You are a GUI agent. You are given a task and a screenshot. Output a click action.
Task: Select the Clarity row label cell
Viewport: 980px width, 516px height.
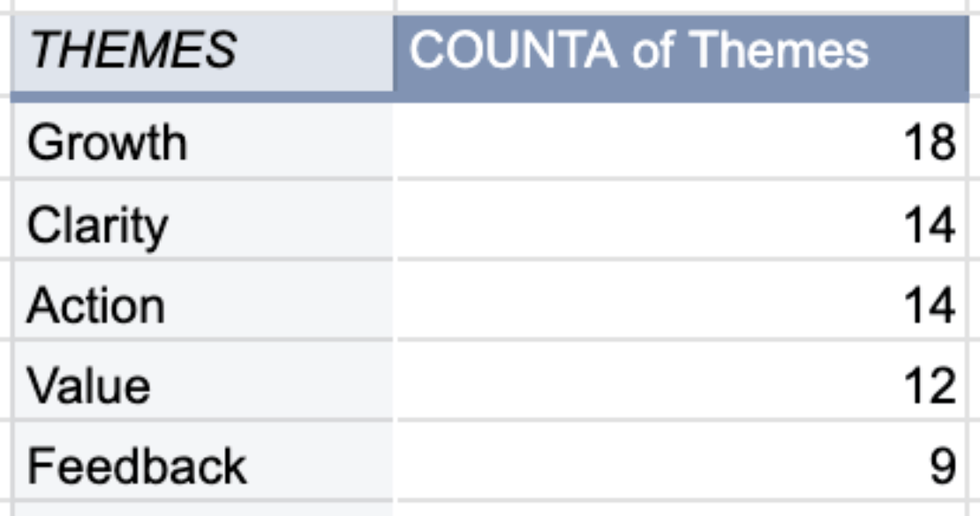(x=202, y=220)
